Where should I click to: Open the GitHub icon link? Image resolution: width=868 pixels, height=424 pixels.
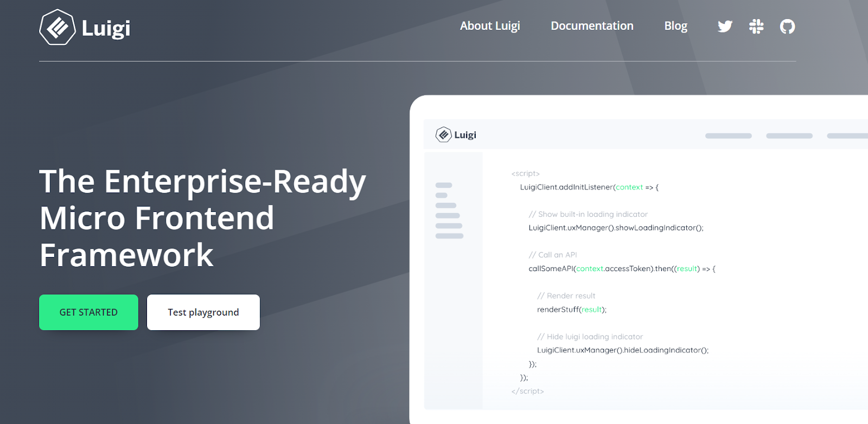[x=787, y=26]
